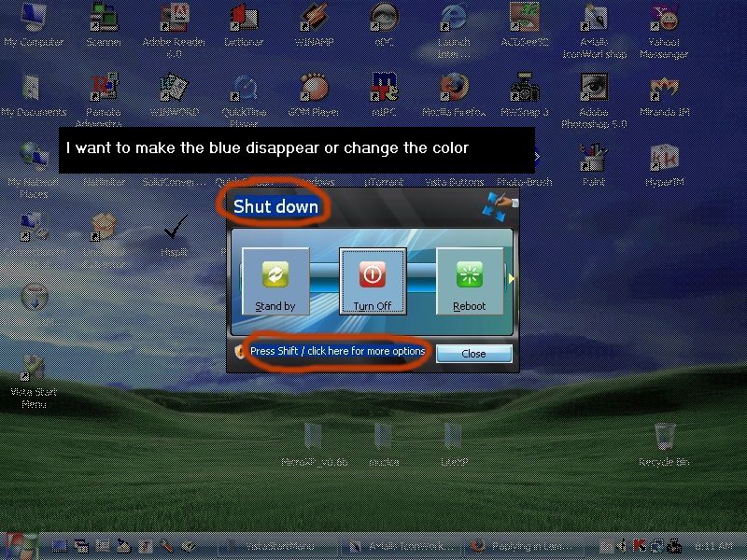Screen dimensions: 747x560
Task: Open the Dictionar desktop shortcut
Action: [x=244, y=24]
